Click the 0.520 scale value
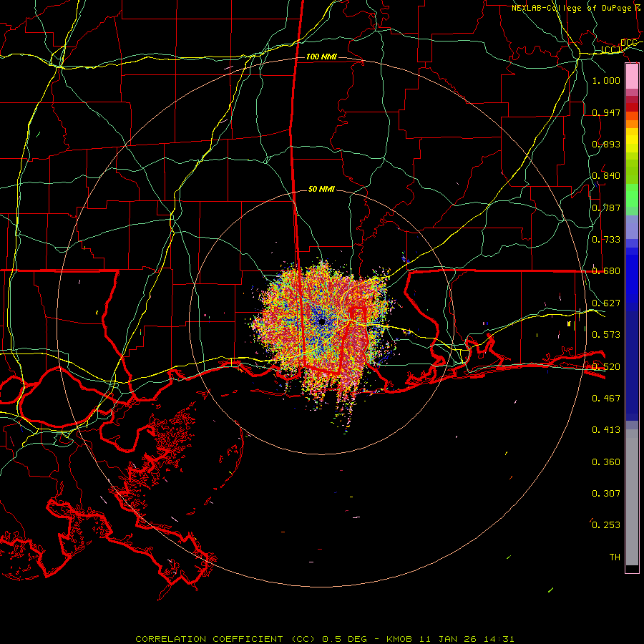Image resolution: width=644 pixels, height=644 pixels. tap(606, 367)
